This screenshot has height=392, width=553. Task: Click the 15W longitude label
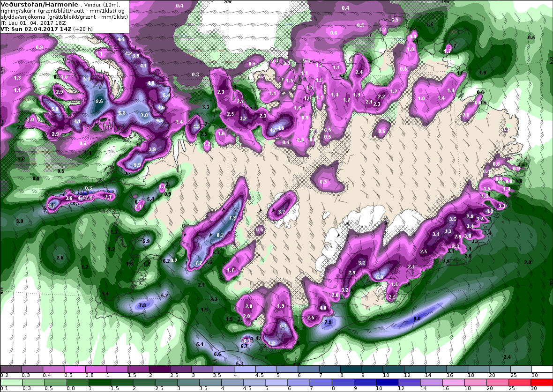click(445, 2)
